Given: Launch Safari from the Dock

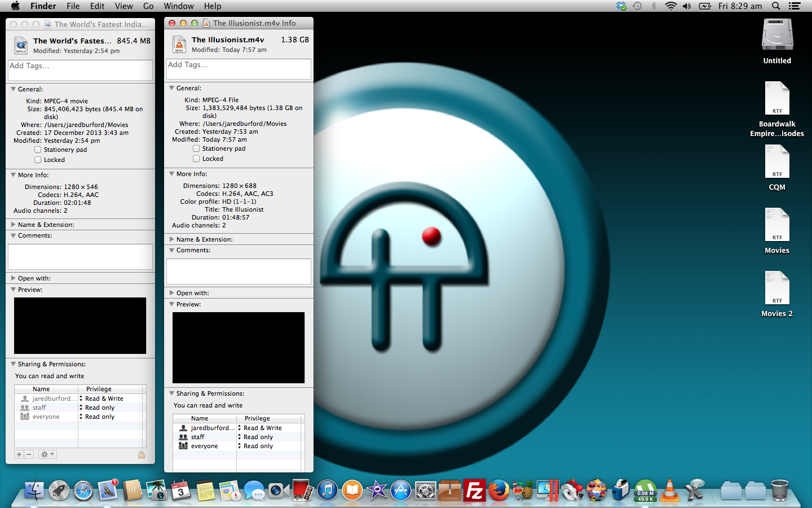Looking at the screenshot, I should coord(83,490).
